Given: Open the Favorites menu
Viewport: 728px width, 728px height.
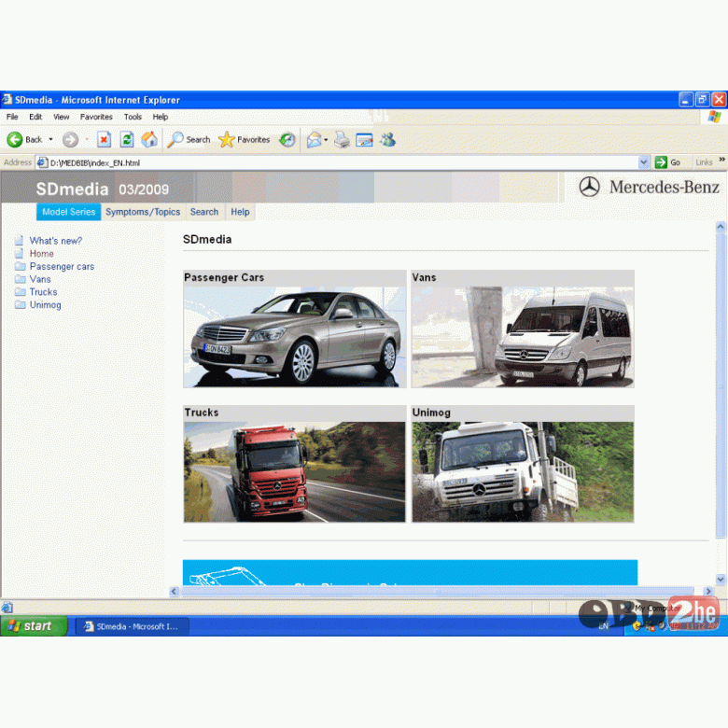Looking at the screenshot, I should pyautogui.click(x=96, y=117).
